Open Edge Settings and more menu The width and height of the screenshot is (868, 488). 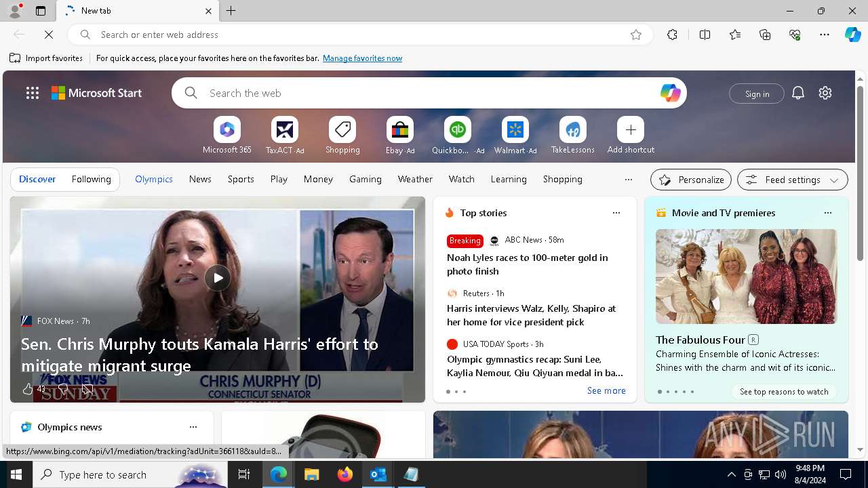pos(825,35)
